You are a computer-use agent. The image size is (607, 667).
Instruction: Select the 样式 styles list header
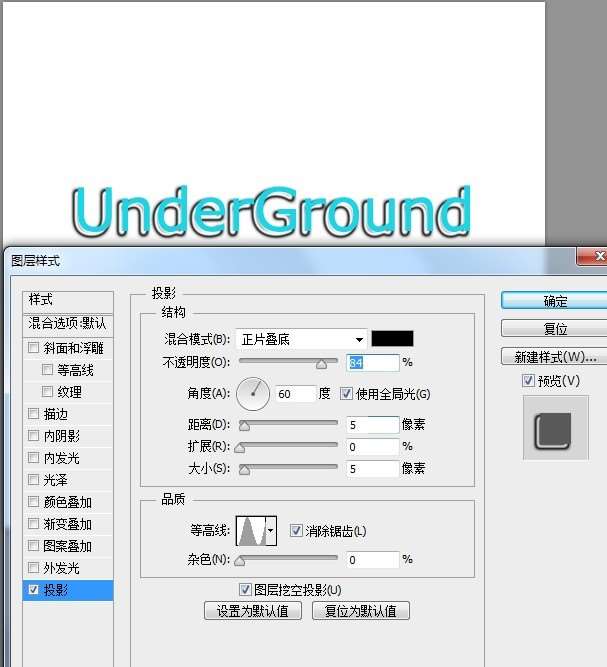[68, 300]
